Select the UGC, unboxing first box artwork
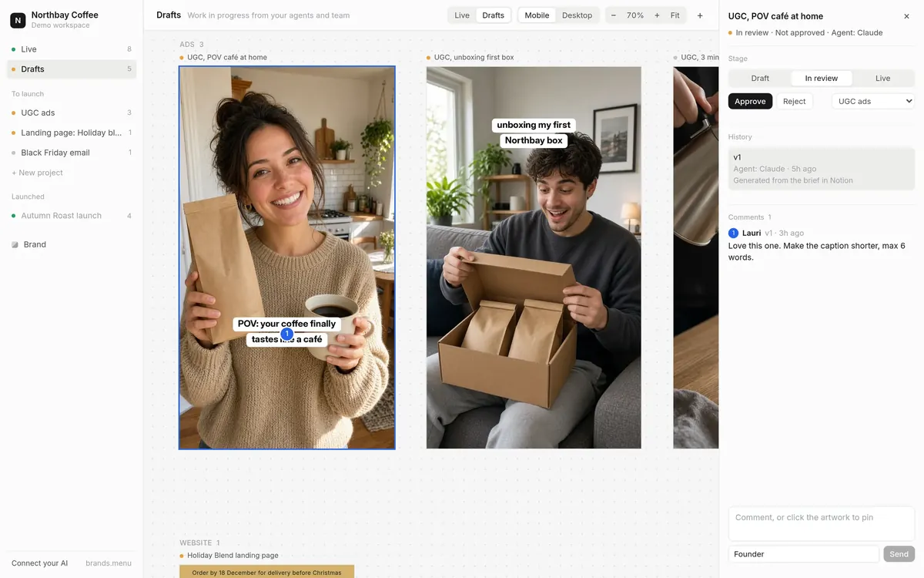Image resolution: width=924 pixels, height=578 pixels. coord(534,257)
